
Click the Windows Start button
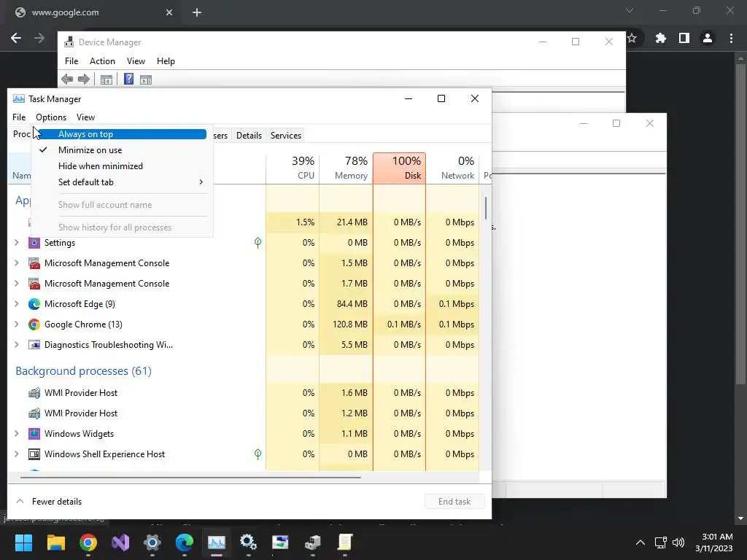point(23,542)
